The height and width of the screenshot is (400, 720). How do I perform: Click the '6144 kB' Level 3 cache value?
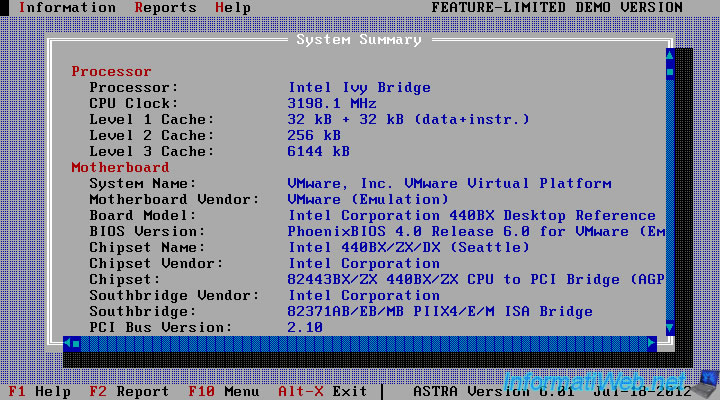pos(319,152)
